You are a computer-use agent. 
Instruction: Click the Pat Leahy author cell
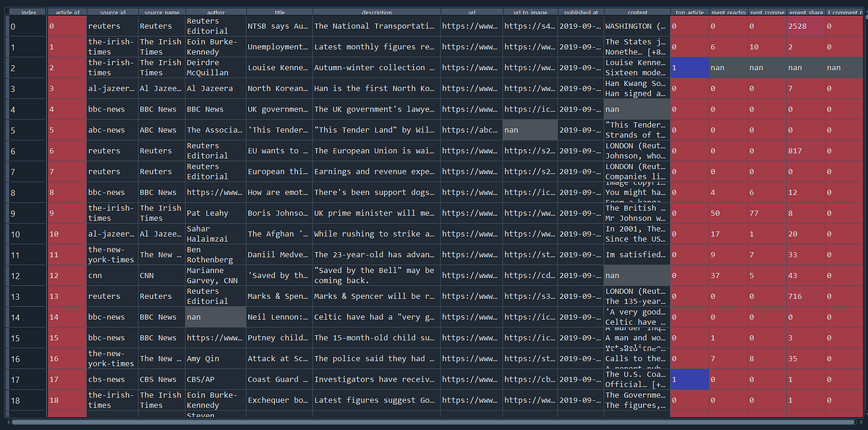pyautogui.click(x=214, y=213)
